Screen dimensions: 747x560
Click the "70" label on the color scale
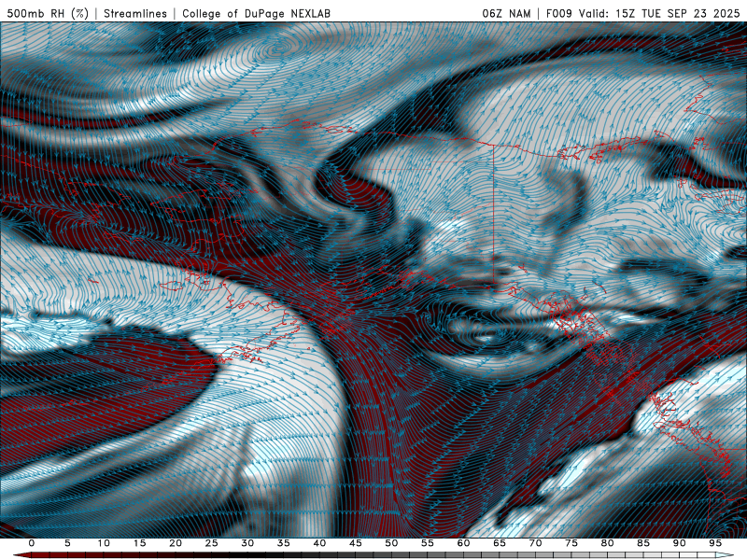tap(535, 543)
